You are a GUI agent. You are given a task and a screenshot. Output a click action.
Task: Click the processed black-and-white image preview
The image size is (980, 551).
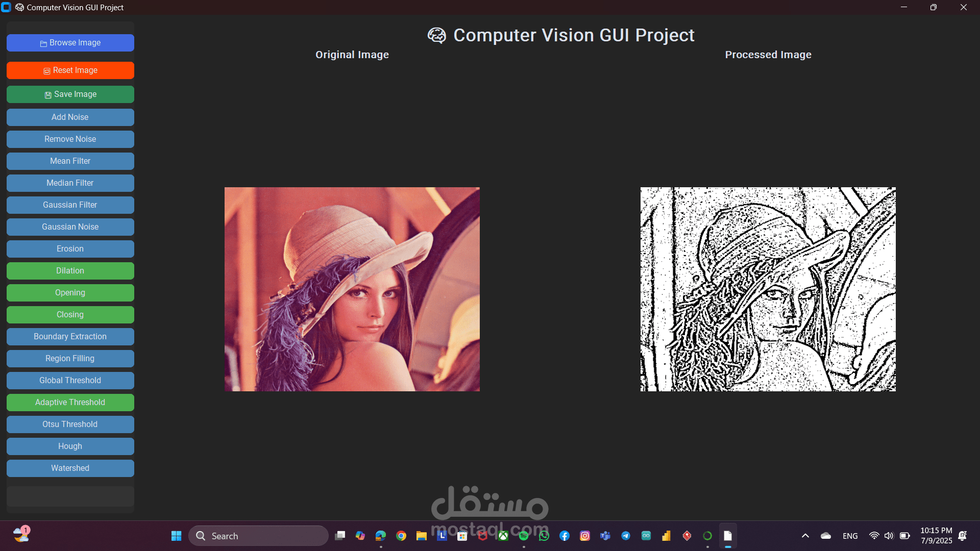coord(768,289)
